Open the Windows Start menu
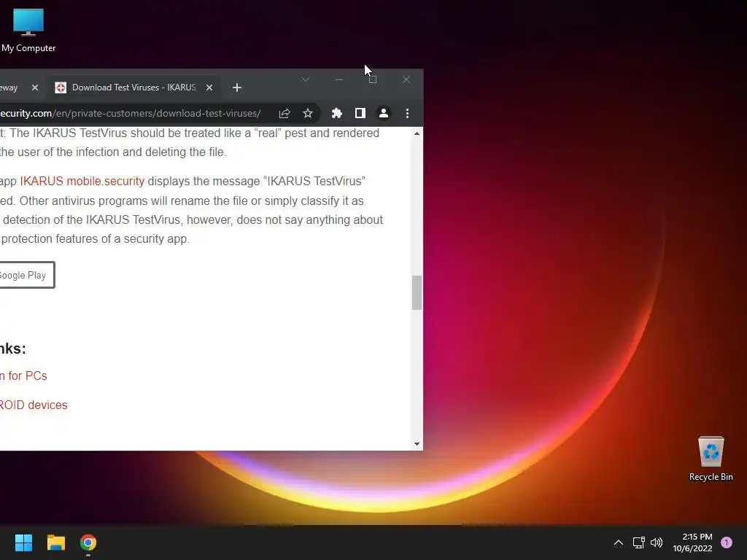The image size is (747, 560). pyautogui.click(x=23, y=542)
